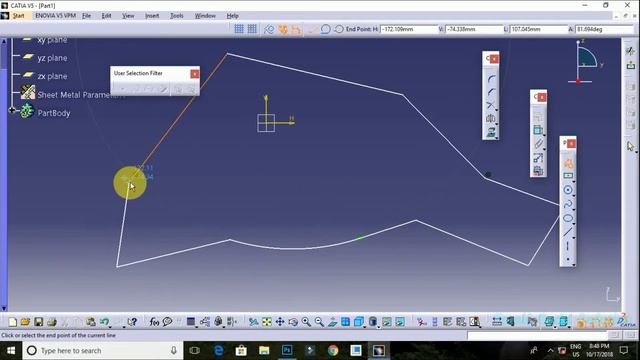Click the End Point H value field
Viewport: 640px width, 360px height.
409,29
